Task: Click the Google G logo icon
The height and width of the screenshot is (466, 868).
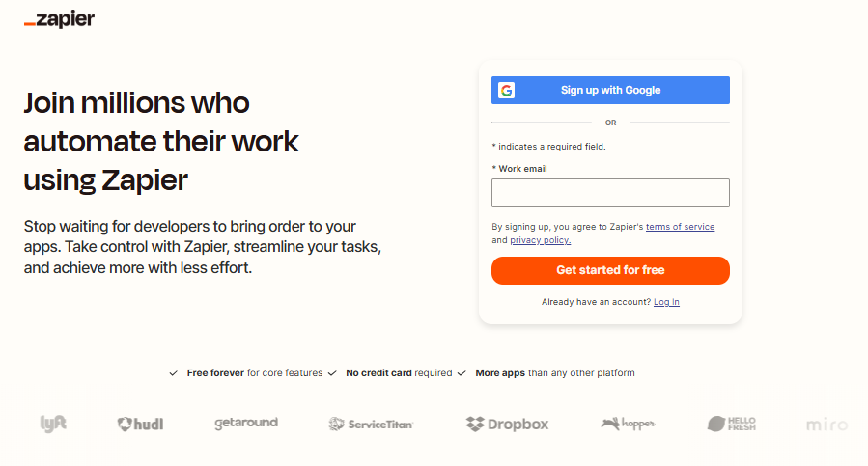Action: point(506,90)
